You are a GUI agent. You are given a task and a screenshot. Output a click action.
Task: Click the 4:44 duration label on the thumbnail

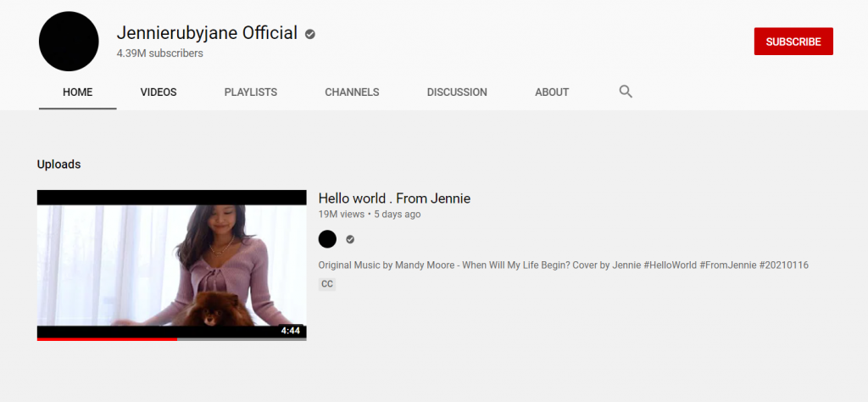290,331
